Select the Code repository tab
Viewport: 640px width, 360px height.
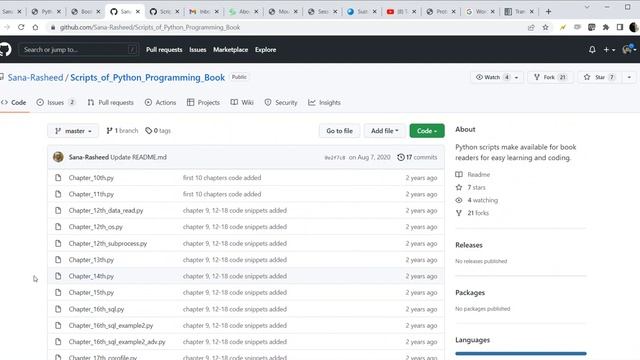(x=14, y=102)
